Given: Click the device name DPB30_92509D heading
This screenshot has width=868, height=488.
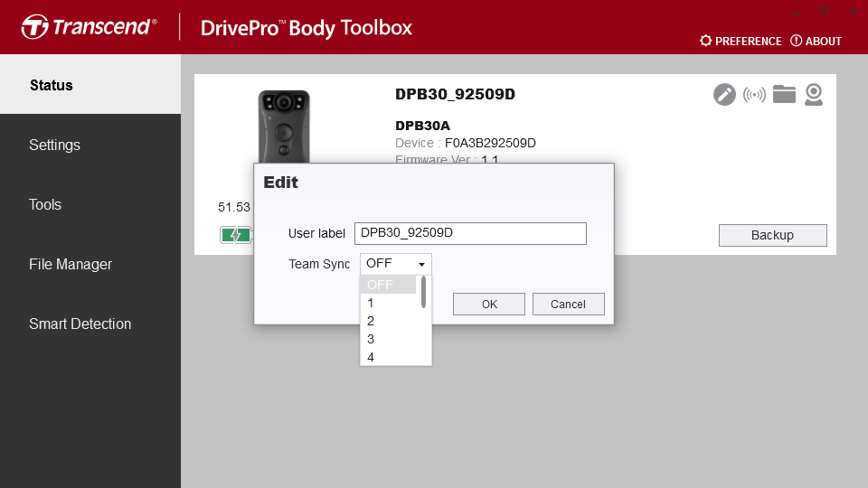Looking at the screenshot, I should pos(455,94).
